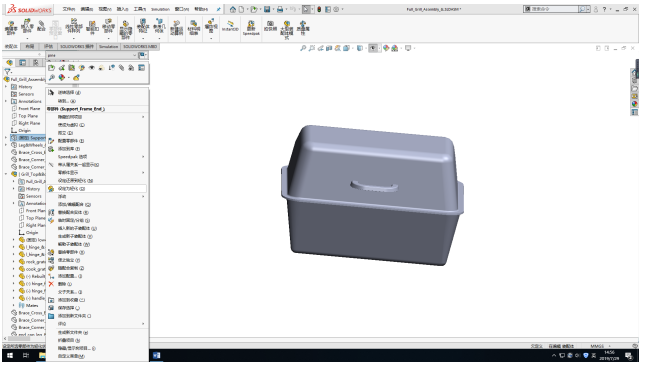
Task: Open the FeatureManager design tree tab icon
Action: point(10,63)
